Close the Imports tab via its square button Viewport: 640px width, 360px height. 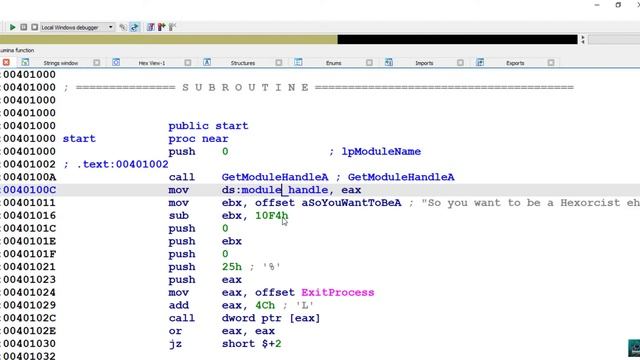[460, 63]
